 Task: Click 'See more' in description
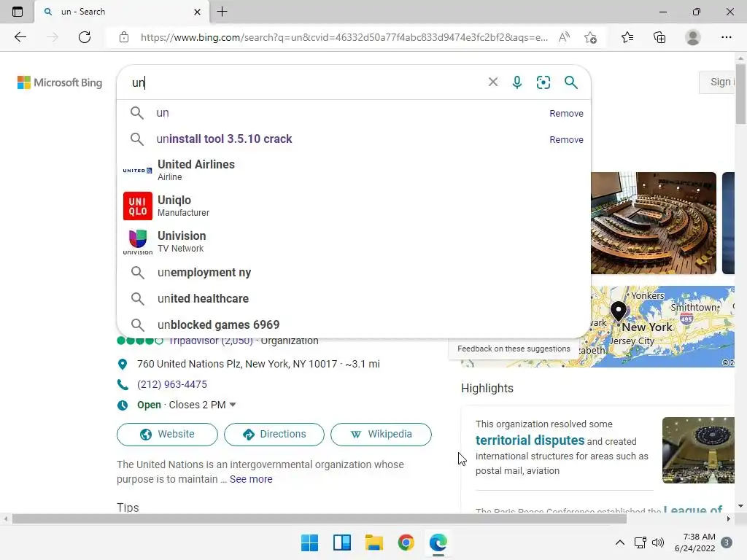[251, 479]
